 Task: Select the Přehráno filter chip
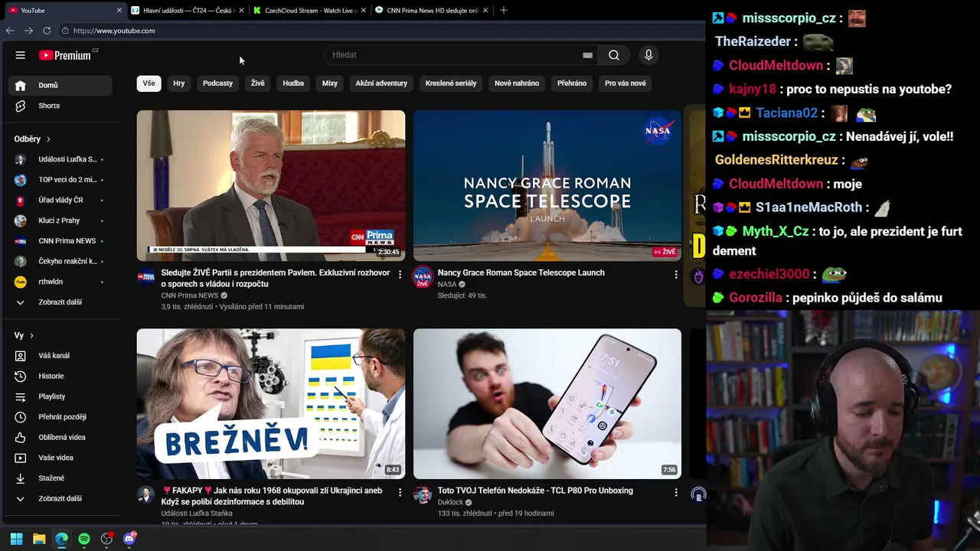click(572, 83)
